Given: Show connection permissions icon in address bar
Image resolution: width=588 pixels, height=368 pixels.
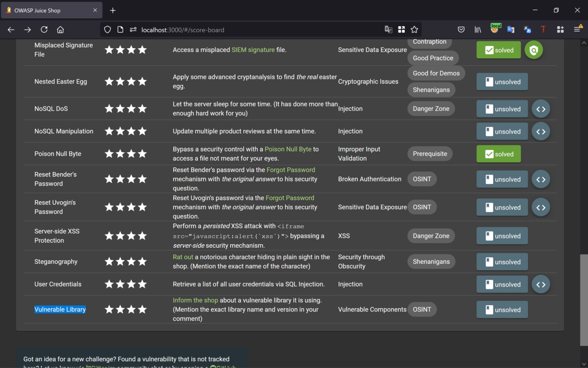Looking at the screenshot, I should [133, 29].
